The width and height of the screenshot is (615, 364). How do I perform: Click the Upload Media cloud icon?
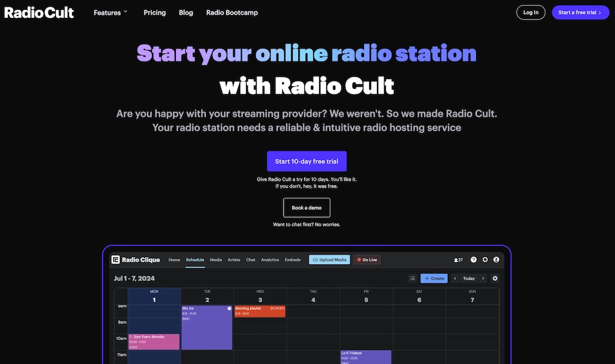click(315, 259)
